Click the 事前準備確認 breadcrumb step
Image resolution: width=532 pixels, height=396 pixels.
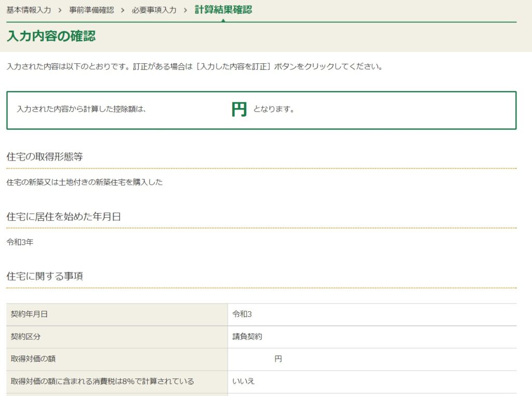(91, 10)
